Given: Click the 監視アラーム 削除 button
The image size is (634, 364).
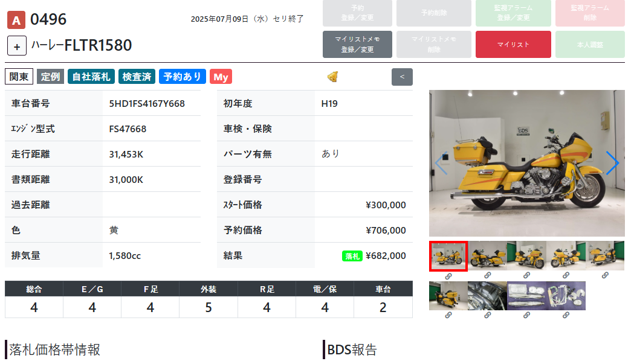Looking at the screenshot, I should pos(590,13).
